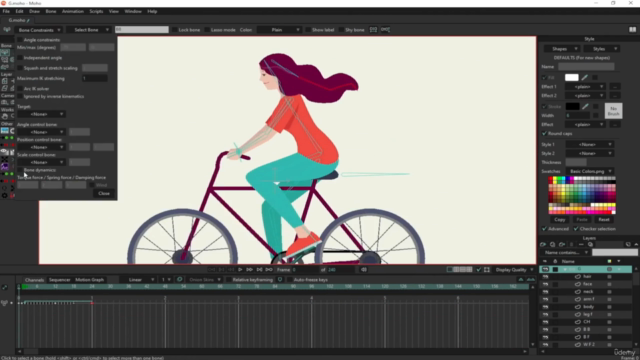The width and height of the screenshot is (640, 360).
Task: Click the Onion Skins toggle icon in timeline
Action: [180, 280]
